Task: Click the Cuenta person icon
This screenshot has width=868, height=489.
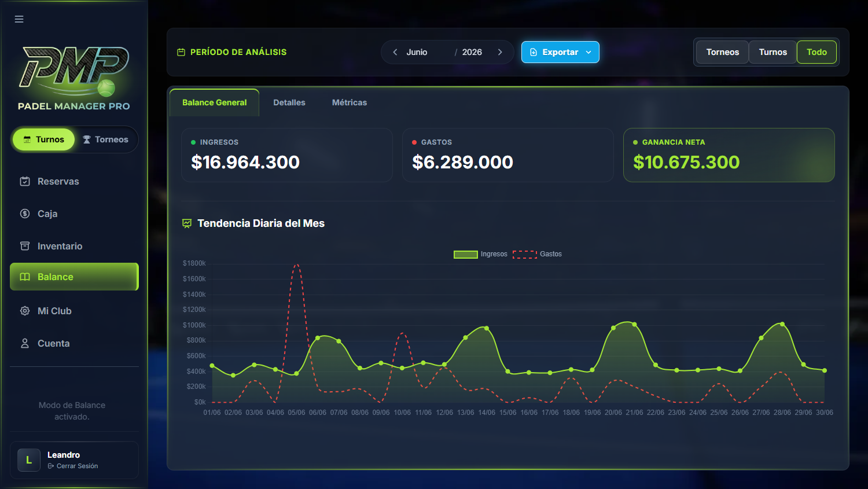Action: 25,343
